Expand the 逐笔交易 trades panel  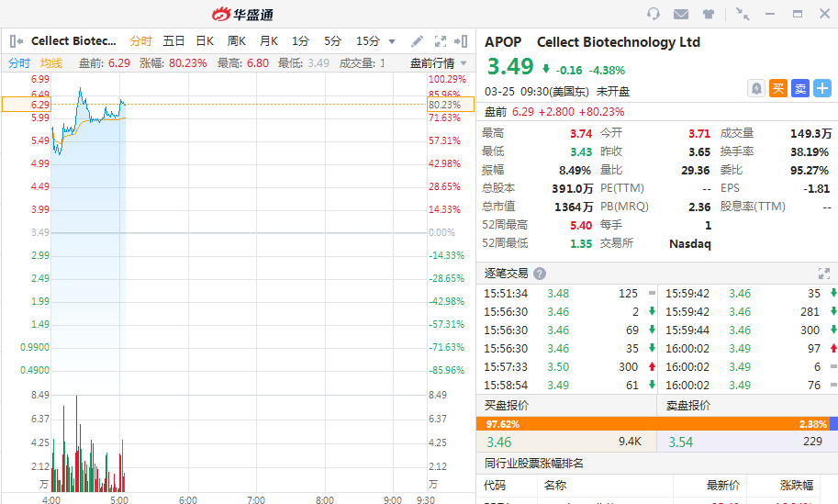coord(823,274)
